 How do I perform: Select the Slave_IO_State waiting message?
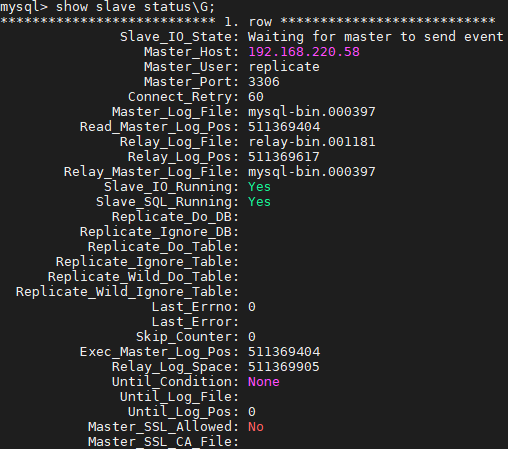click(375, 37)
